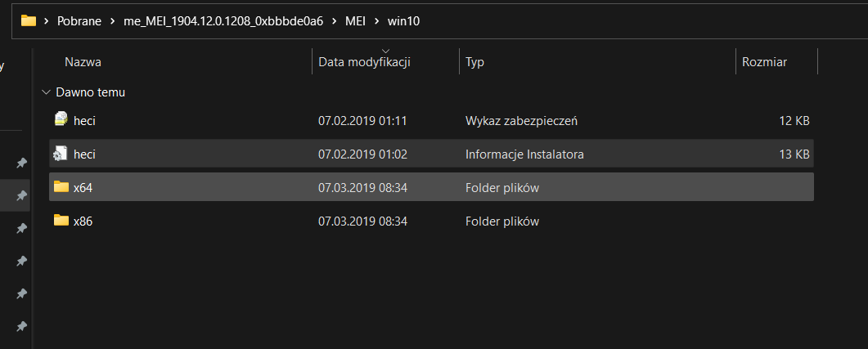The height and width of the screenshot is (349, 868).
Task: Select the 'Dawno temu' group header label
Action: tap(90, 92)
